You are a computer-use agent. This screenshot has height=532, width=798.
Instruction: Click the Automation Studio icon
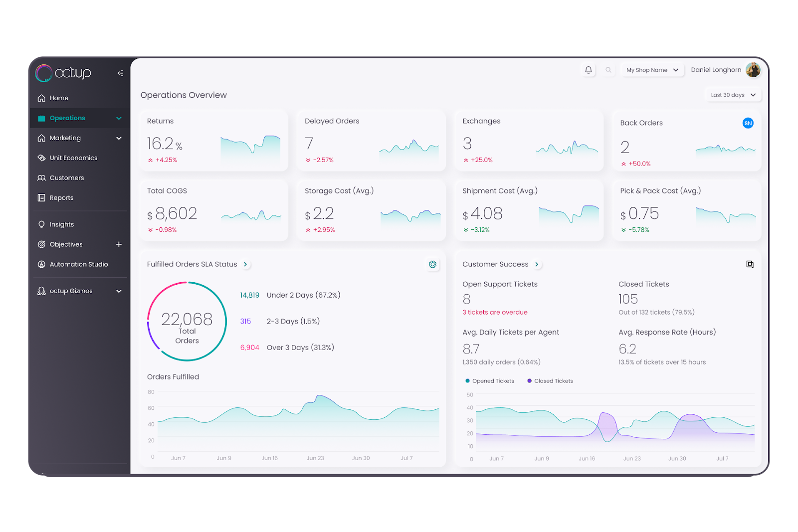click(41, 264)
